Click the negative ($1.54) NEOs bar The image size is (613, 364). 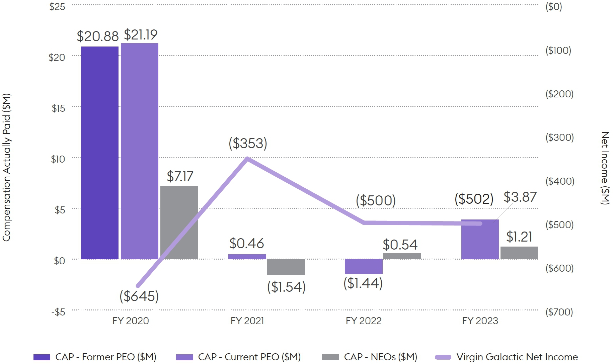286,267
